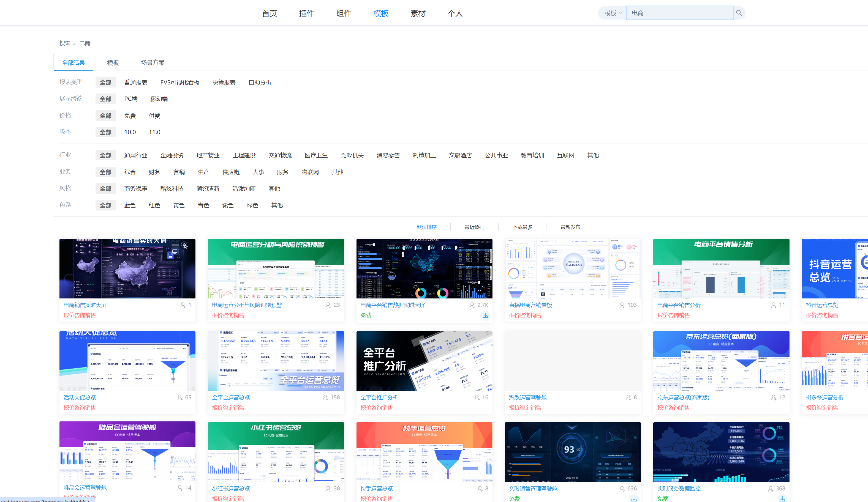Image resolution: width=868 pixels, height=502 pixels.
Task: Filter industry by 金融投资
Action: [172, 155]
